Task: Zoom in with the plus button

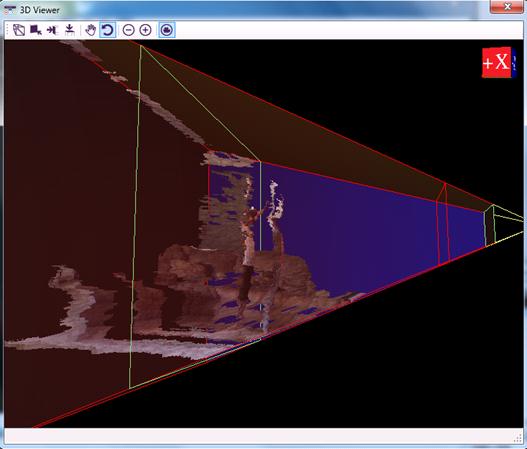Action: (x=145, y=30)
